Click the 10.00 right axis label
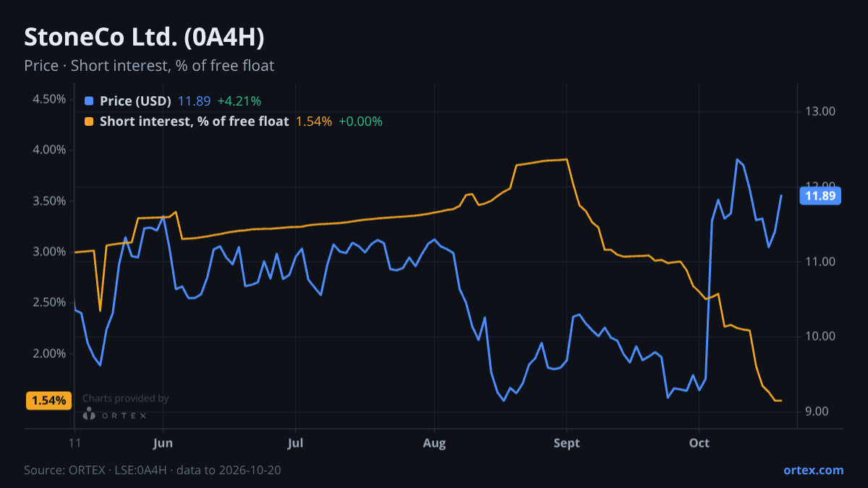868x488 pixels. tap(820, 337)
